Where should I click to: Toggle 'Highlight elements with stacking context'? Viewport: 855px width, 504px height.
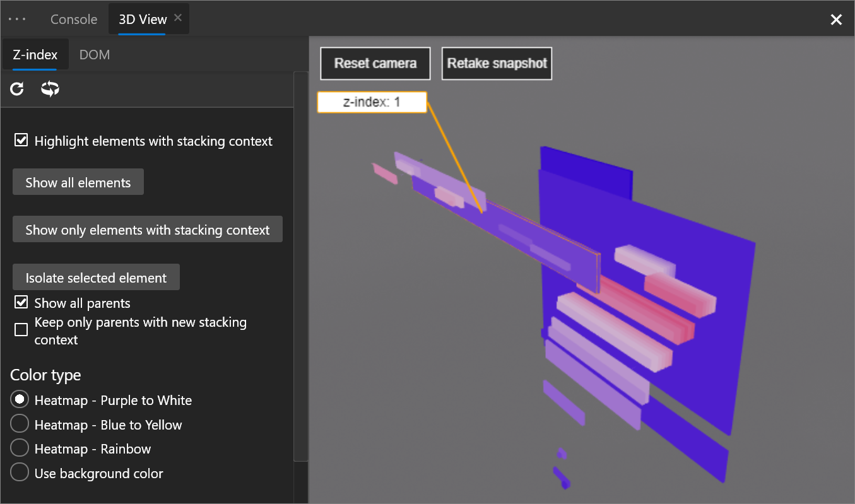(x=21, y=139)
